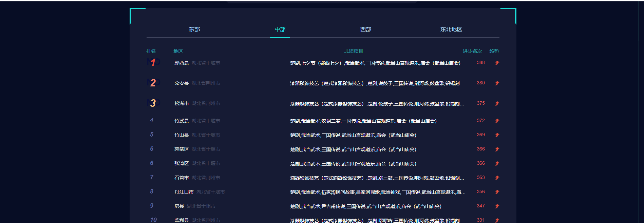Click the 进步名次 column header
This screenshot has height=223, width=644.
[x=472, y=51]
